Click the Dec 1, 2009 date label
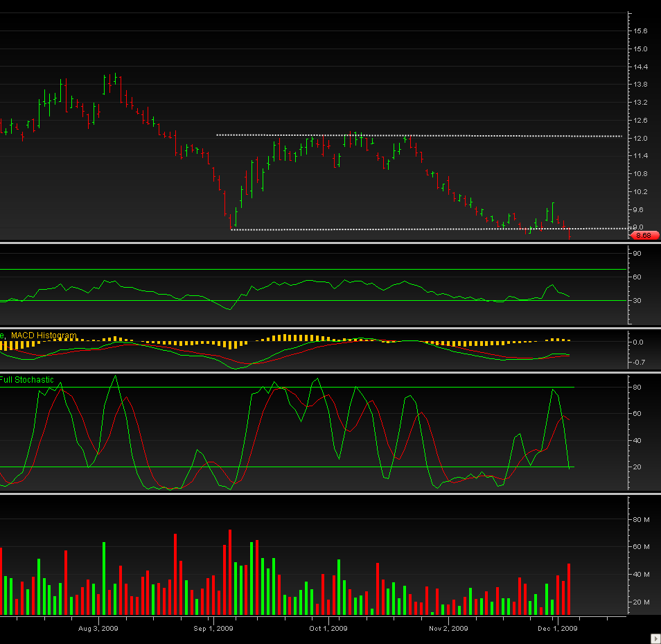The image size is (661, 644). [558, 628]
